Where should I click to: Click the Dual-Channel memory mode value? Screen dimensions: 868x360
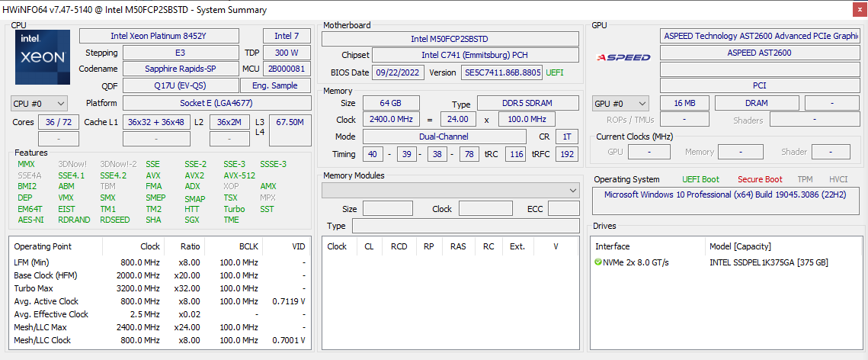[x=444, y=137]
